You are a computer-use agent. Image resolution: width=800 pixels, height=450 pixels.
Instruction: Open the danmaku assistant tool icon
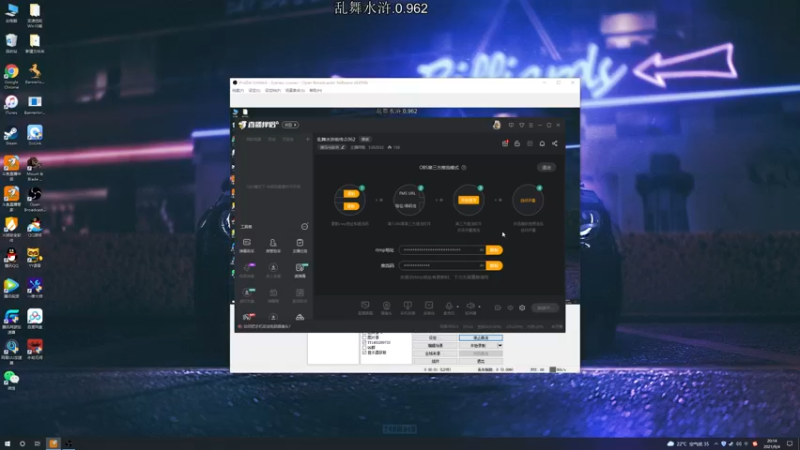247,245
